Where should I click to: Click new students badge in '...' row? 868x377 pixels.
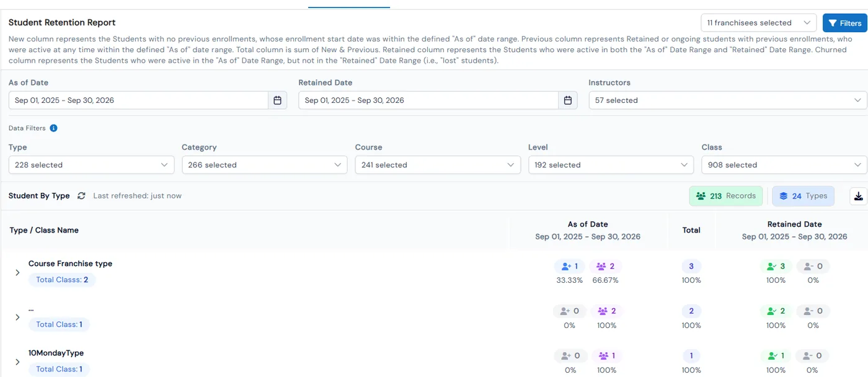pos(569,311)
